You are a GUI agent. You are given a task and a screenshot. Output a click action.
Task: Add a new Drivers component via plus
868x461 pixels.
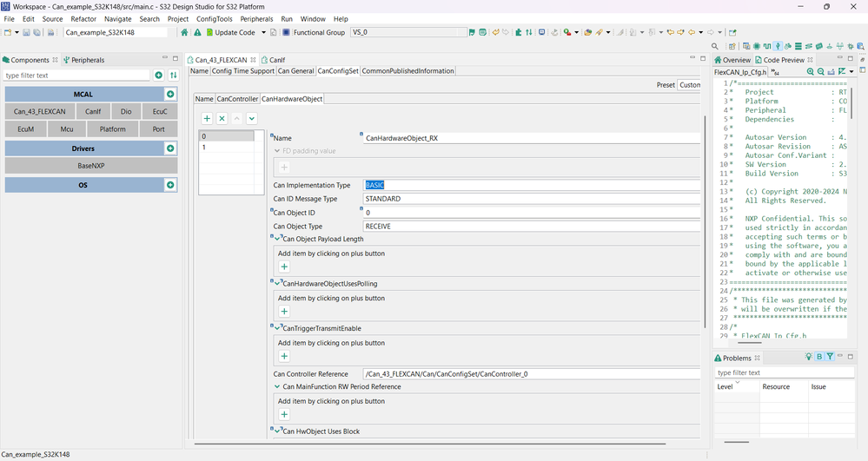click(170, 148)
